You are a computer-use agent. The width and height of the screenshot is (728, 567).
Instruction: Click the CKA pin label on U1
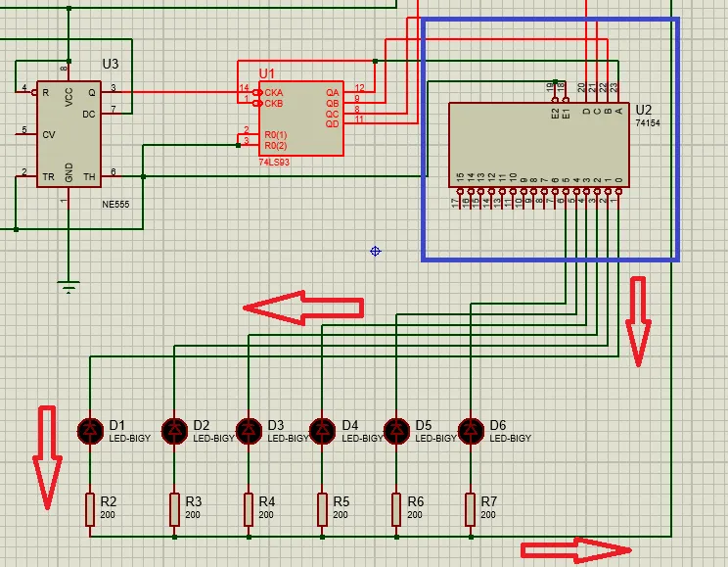click(273, 92)
